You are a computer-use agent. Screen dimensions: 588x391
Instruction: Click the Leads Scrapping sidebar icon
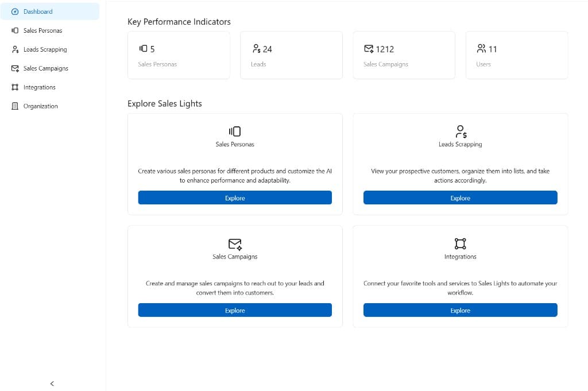[16, 49]
